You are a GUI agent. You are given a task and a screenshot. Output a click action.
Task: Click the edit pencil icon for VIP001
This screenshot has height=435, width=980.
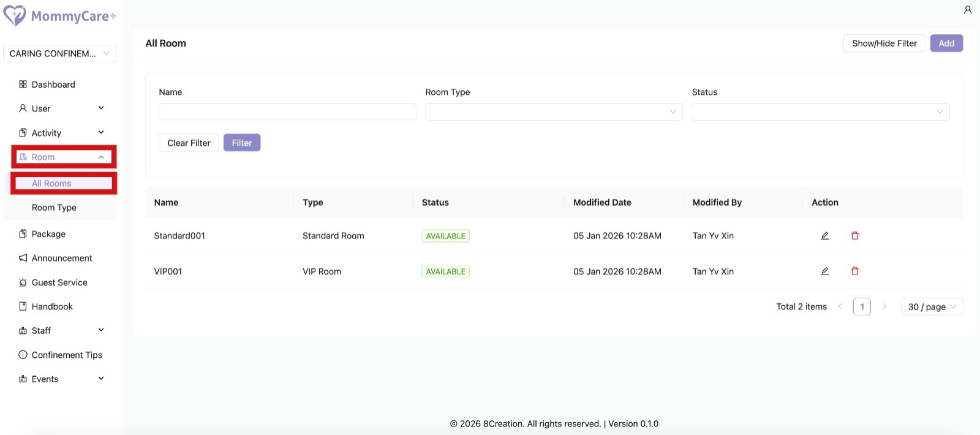click(824, 271)
